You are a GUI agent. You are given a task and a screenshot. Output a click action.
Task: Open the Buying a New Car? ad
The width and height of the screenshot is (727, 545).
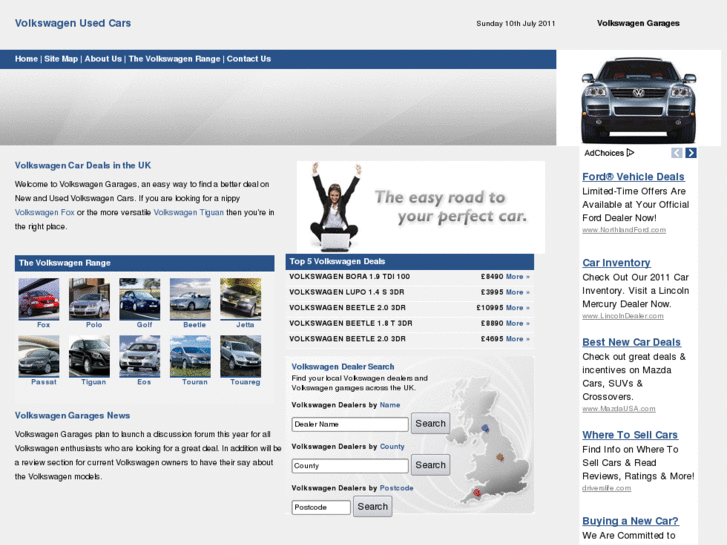pyautogui.click(x=630, y=521)
